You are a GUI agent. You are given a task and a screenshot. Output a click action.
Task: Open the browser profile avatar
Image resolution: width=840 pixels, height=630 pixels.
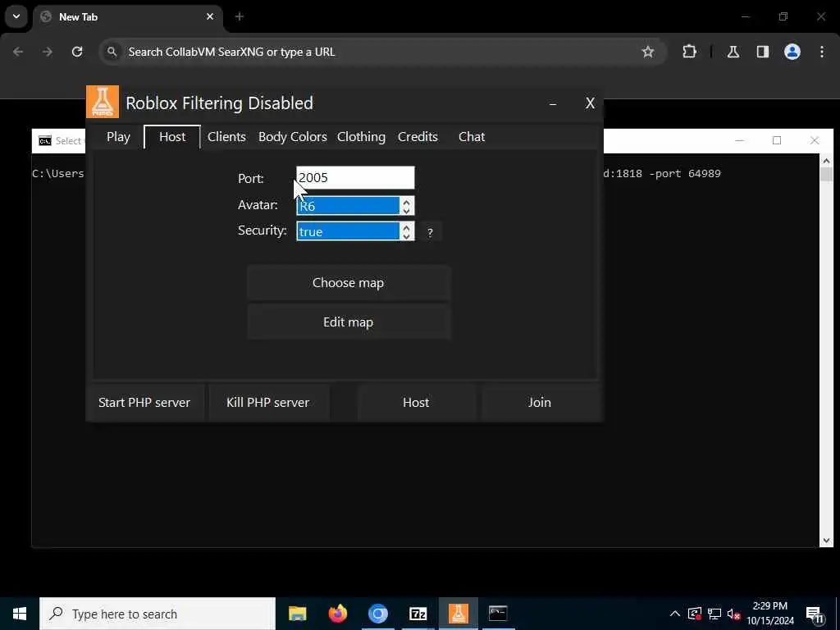pos(792,52)
